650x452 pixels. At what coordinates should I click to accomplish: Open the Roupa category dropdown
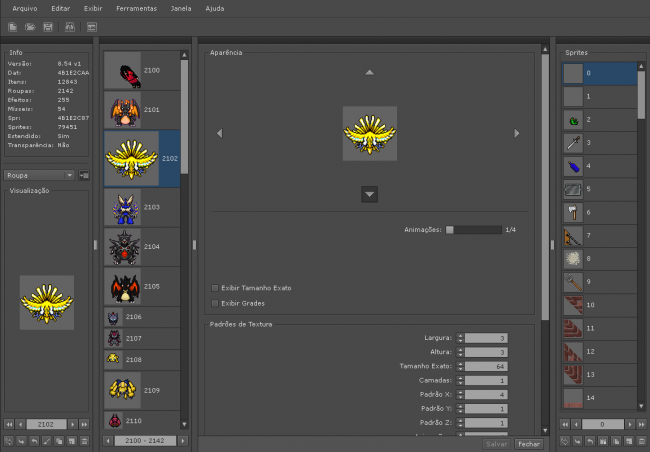coord(39,175)
